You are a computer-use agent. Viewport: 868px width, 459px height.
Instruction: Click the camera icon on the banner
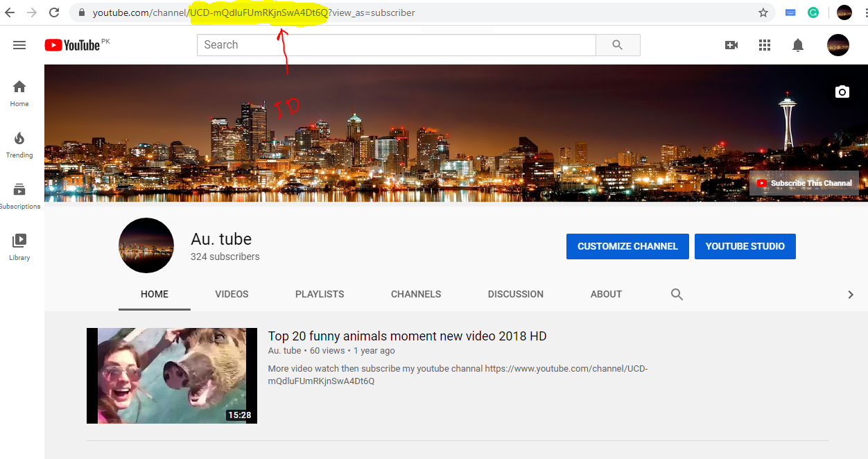click(842, 91)
